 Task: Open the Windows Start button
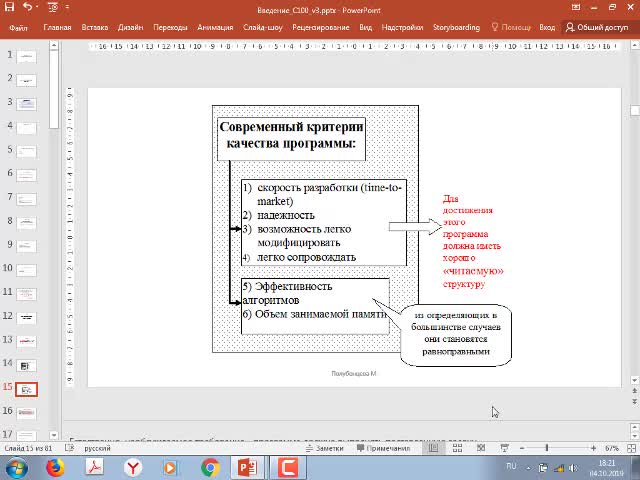pos(16,468)
